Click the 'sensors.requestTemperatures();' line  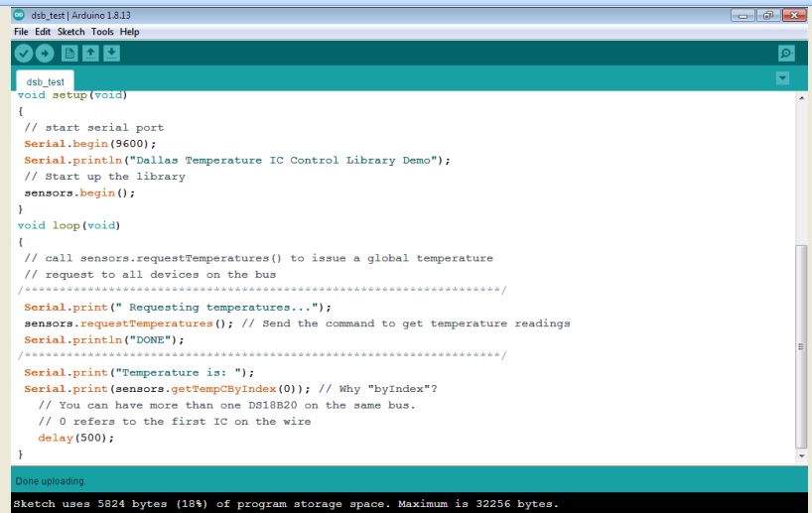[x=297, y=323]
